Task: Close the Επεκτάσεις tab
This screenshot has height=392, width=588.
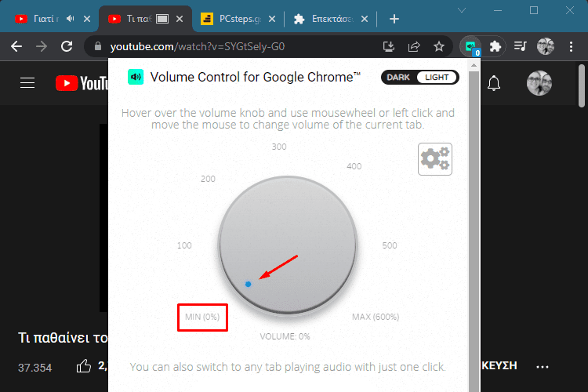Action: tap(365, 19)
